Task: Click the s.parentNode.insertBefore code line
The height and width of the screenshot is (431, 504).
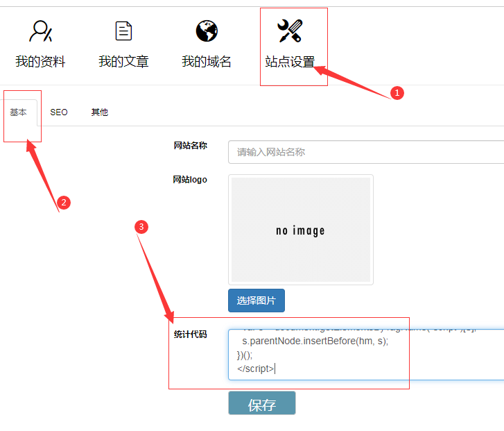Action: (315, 341)
